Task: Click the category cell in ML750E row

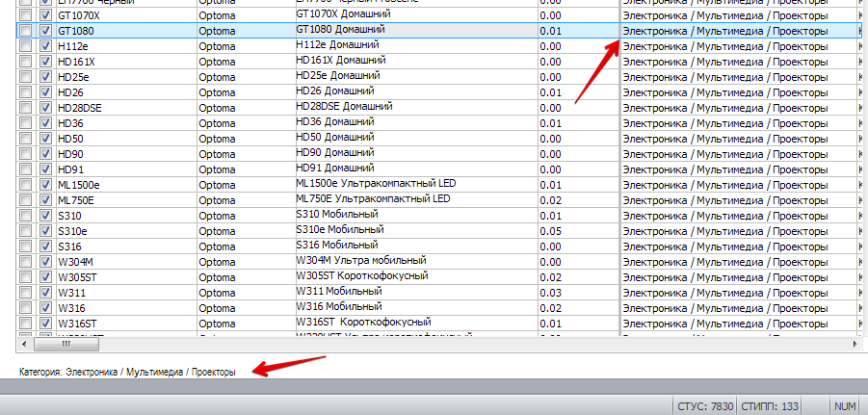Action: point(738,200)
